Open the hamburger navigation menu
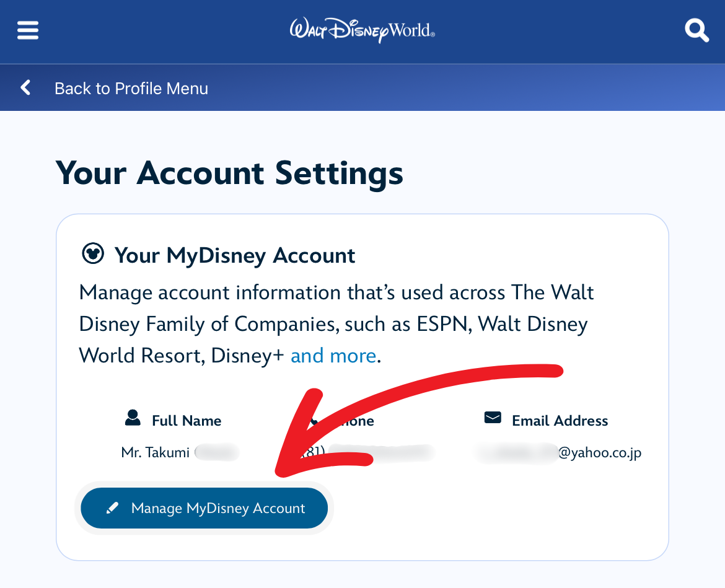 click(28, 30)
